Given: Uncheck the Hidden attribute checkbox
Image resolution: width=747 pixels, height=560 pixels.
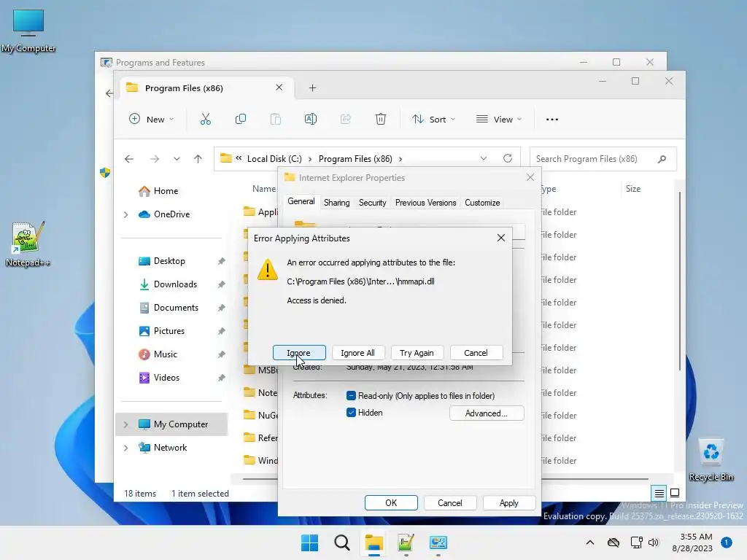Looking at the screenshot, I should pyautogui.click(x=351, y=413).
